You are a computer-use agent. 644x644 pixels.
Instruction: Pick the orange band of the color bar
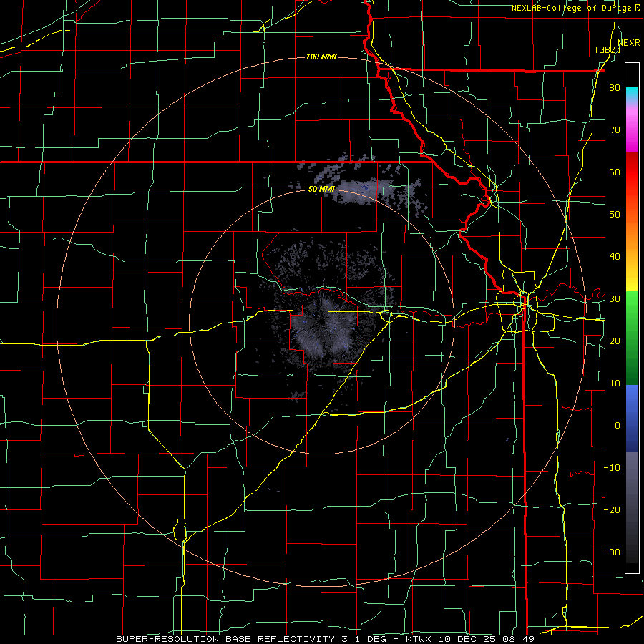click(632, 230)
